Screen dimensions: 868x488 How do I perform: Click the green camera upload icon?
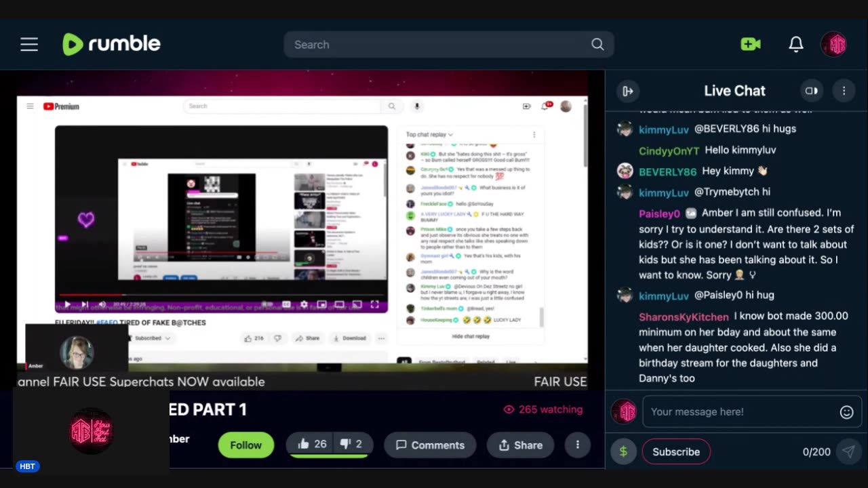click(751, 44)
